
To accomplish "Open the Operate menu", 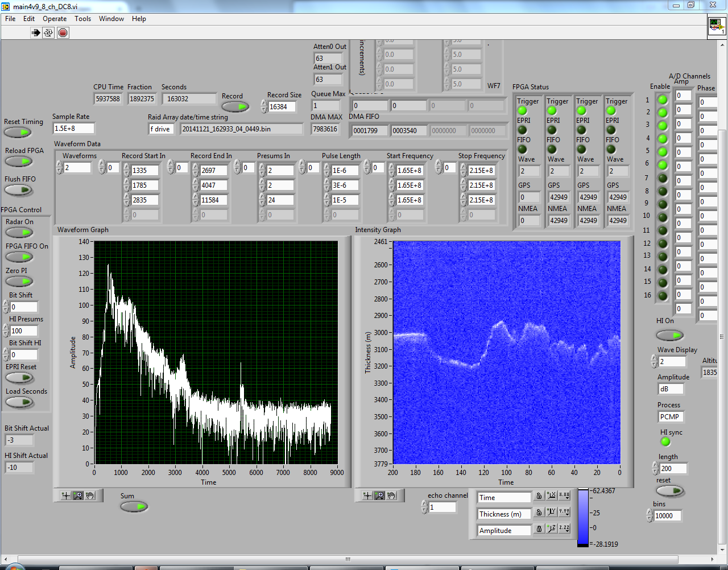I will tap(55, 19).
